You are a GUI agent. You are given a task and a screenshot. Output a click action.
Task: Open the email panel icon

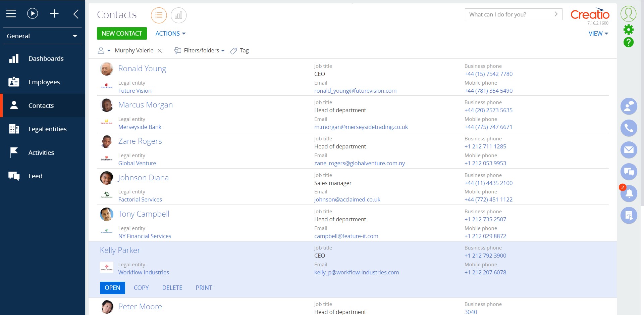coord(629,150)
